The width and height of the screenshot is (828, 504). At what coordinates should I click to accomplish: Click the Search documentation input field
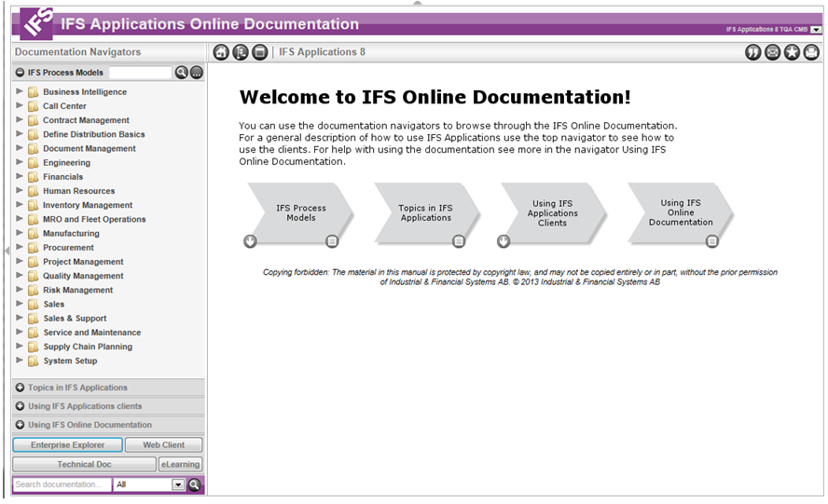[61, 484]
